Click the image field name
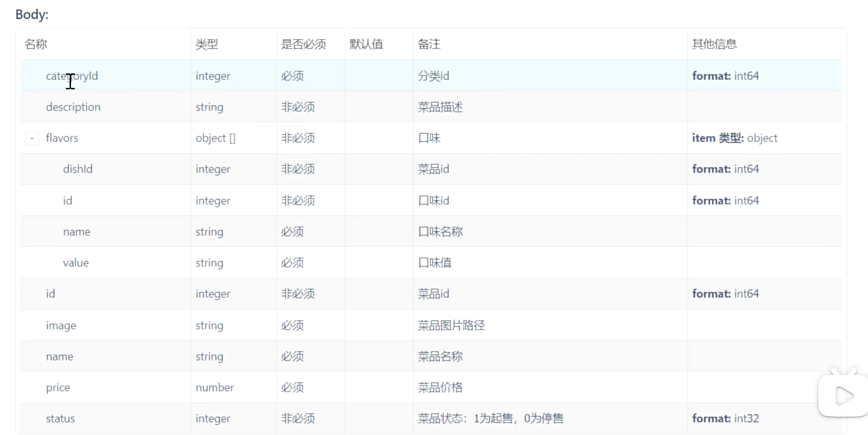 coord(61,325)
